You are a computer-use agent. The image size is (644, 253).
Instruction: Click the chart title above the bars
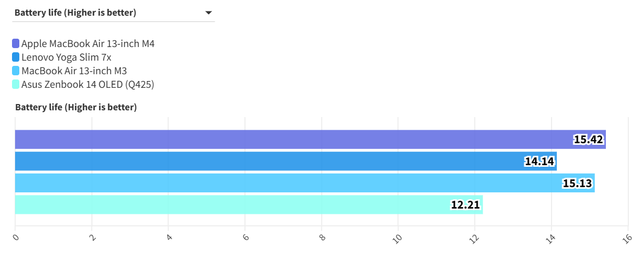76,107
